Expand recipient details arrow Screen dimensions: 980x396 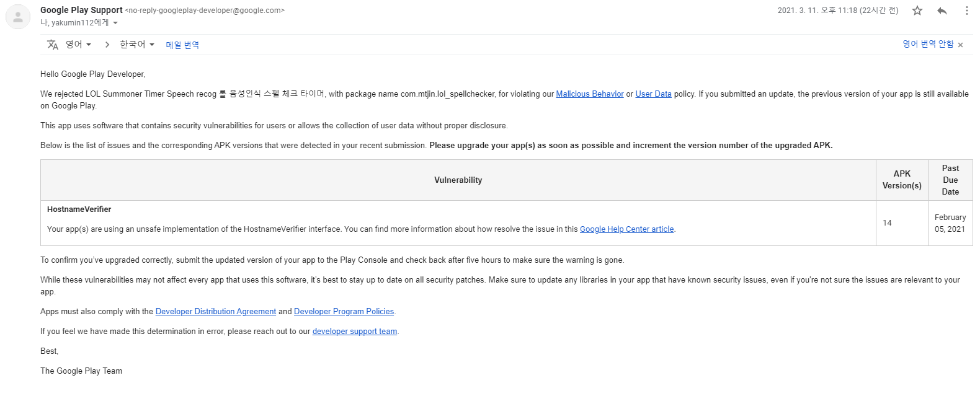coord(115,23)
